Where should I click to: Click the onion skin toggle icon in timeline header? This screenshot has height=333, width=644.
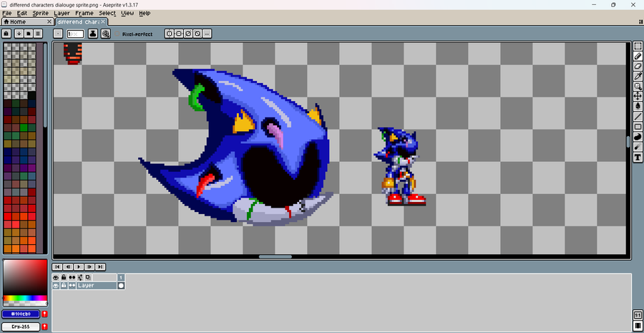pos(87,278)
